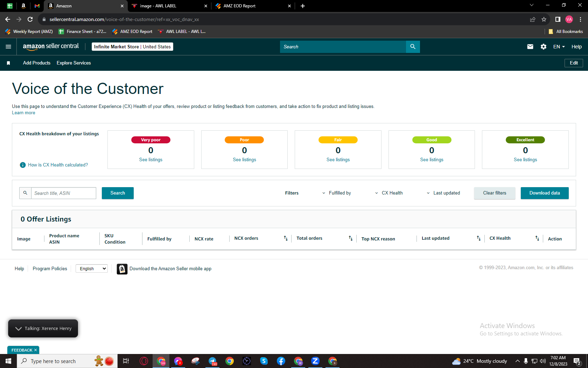The width and height of the screenshot is (588, 368).
Task: Open the Seller Central hamburger menu
Action: pyautogui.click(x=8, y=47)
